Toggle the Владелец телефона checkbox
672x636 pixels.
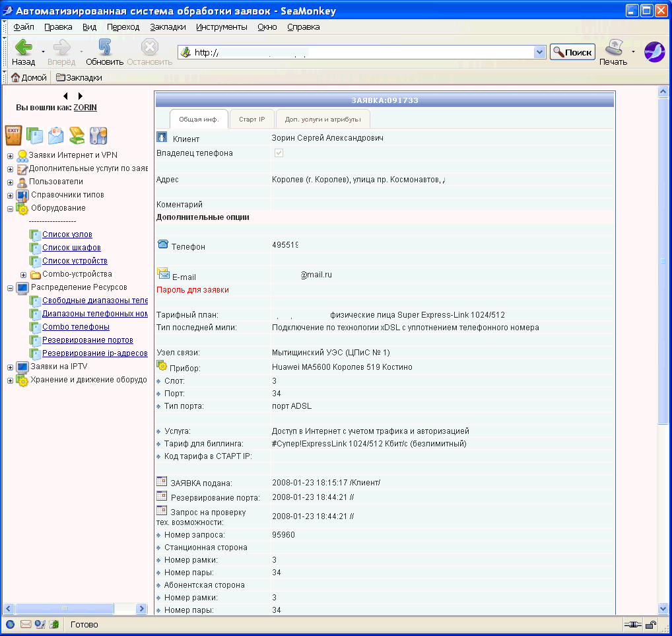pyautogui.click(x=279, y=153)
